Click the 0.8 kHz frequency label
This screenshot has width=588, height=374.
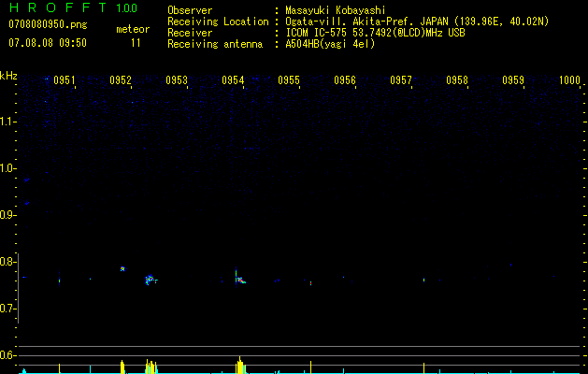[7, 262]
